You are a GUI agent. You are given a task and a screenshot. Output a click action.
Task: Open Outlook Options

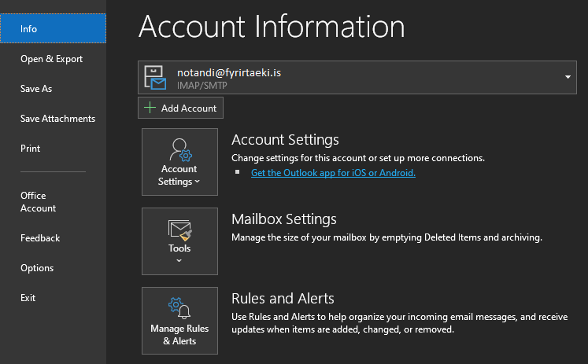[37, 268]
